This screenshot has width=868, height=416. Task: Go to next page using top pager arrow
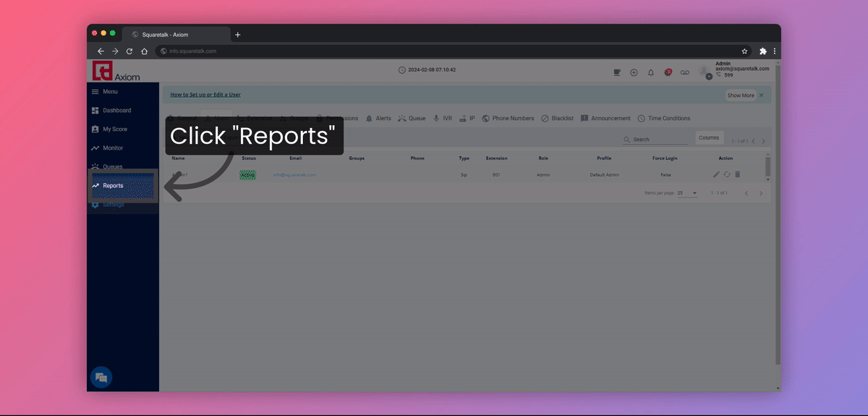[x=763, y=142]
